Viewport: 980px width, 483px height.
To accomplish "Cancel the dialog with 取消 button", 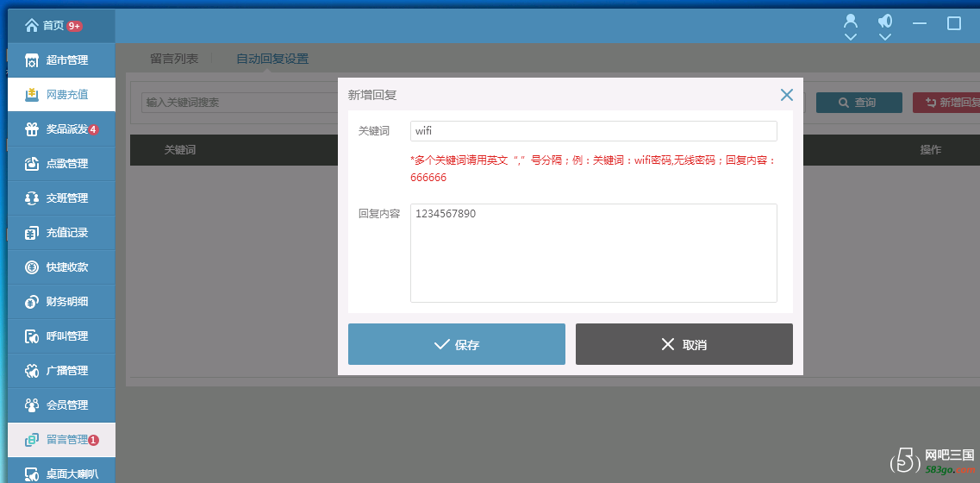I will point(684,344).
